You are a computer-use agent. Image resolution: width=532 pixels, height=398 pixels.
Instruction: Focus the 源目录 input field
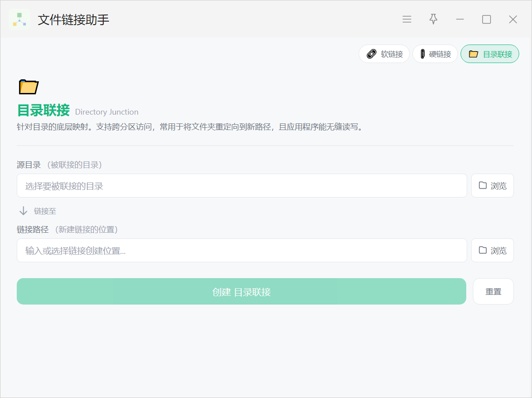coord(241,186)
